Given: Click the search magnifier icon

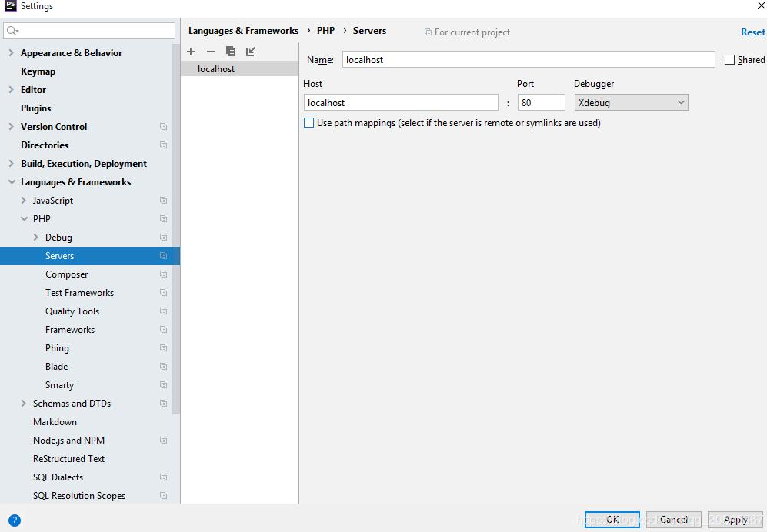Looking at the screenshot, I should point(12,31).
